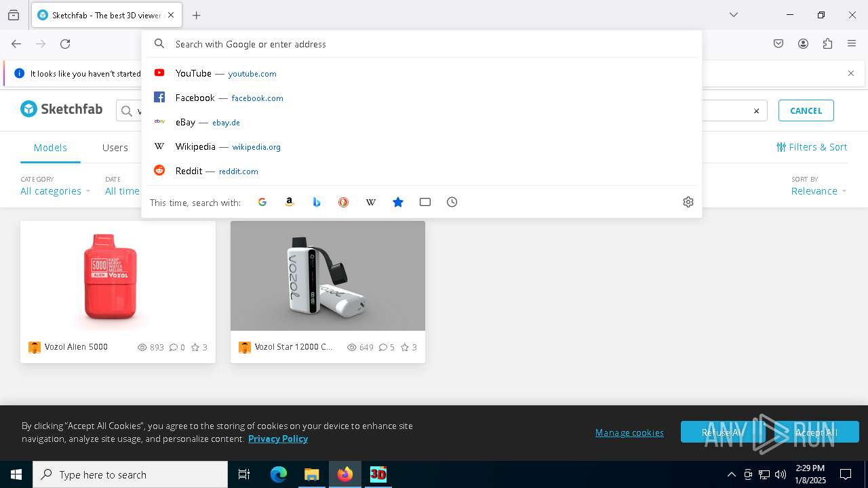Click likes star on Vozol Alien 5000

(x=195, y=347)
